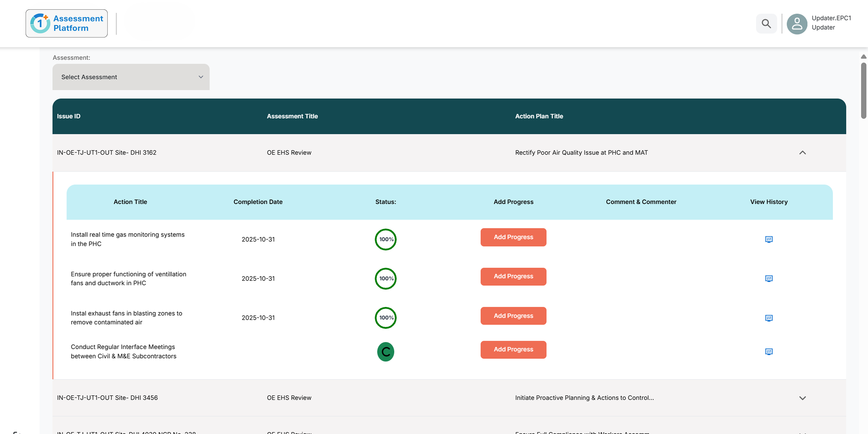Expand the DHI 3456 issue row
The height and width of the screenshot is (434, 868).
tap(802, 398)
